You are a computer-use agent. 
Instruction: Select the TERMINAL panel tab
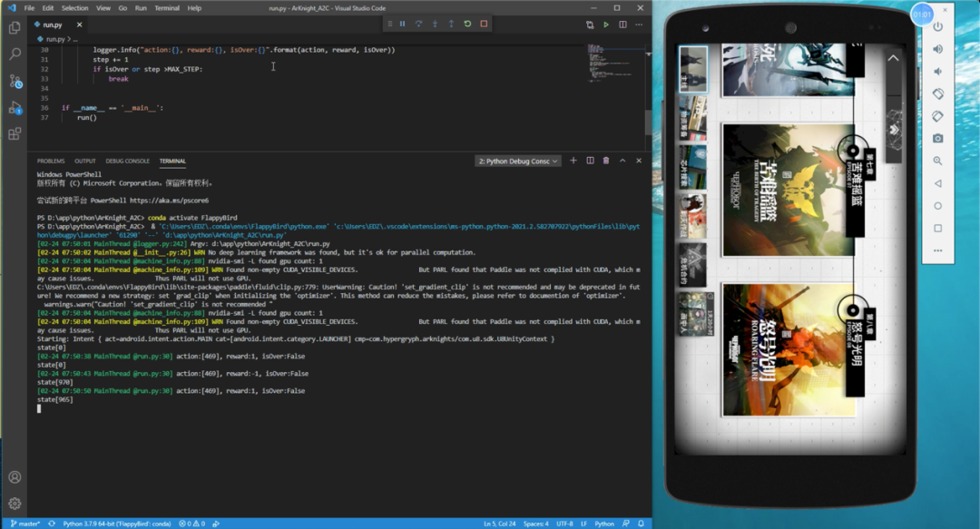point(172,161)
